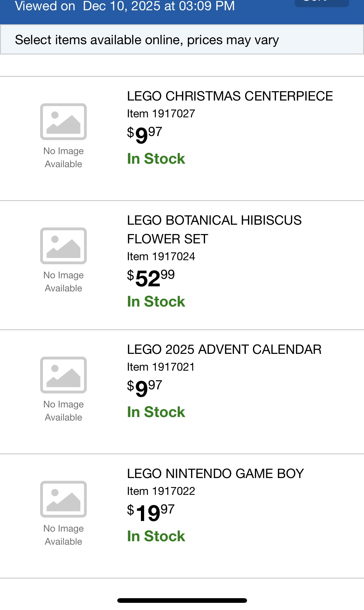
Task: Open the LEGO BOTANICAL HIBISCUS FLOWER SET title
Action: click(x=214, y=229)
